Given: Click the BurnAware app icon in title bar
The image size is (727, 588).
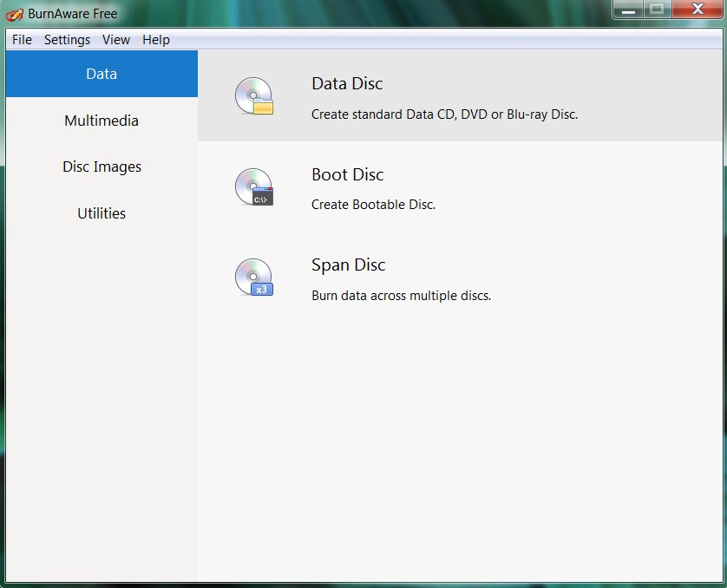Looking at the screenshot, I should [15, 15].
